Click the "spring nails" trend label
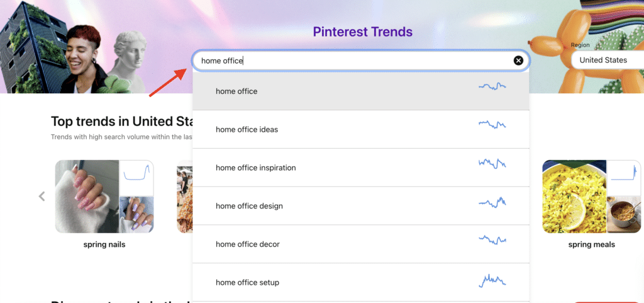644x303 pixels. pyautogui.click(x=104, y=244)
